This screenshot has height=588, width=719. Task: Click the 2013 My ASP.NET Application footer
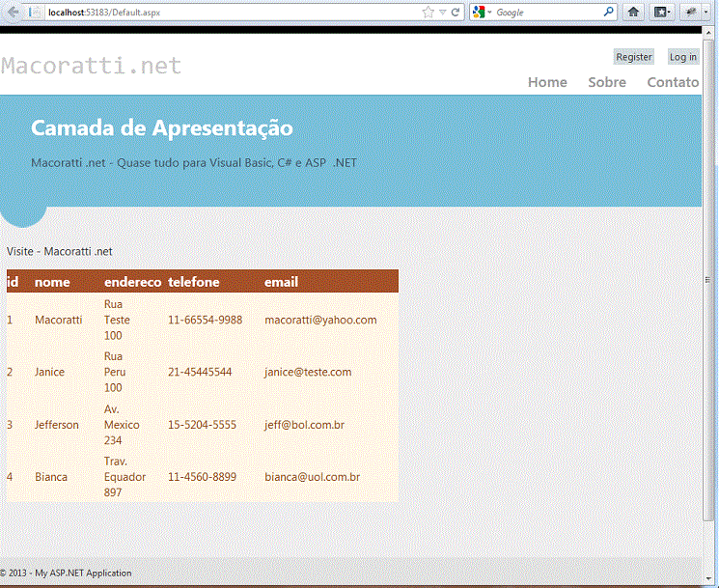coord(66,573)
